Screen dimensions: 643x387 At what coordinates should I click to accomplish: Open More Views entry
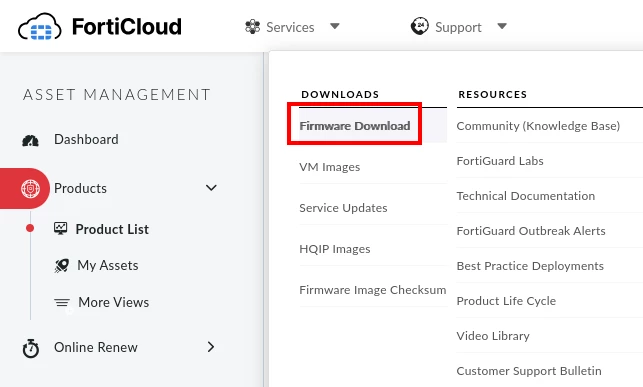(x=114, y=302)
